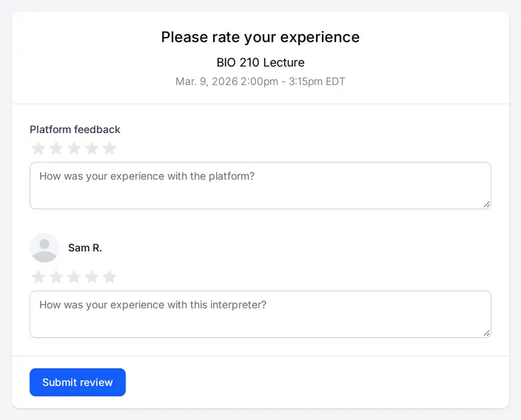Rate the platform five stars
This screenshot has height=420, width=521.
coord(110,149)
